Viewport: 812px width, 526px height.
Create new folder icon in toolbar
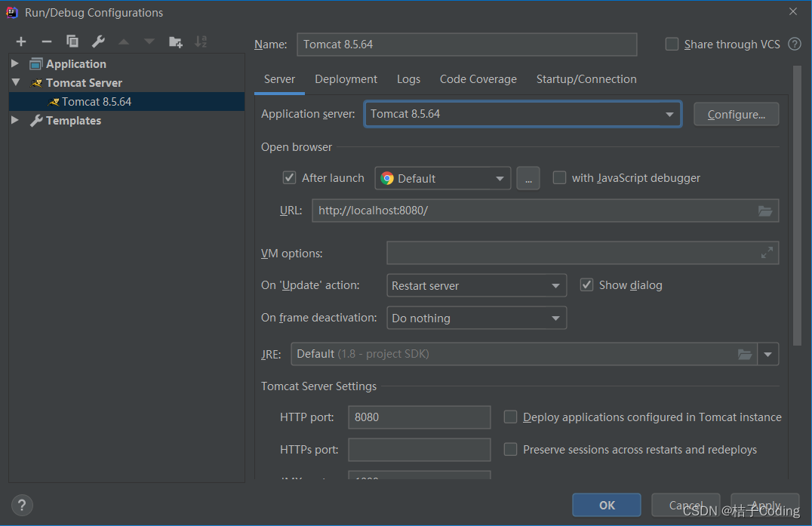click(176, 42)
